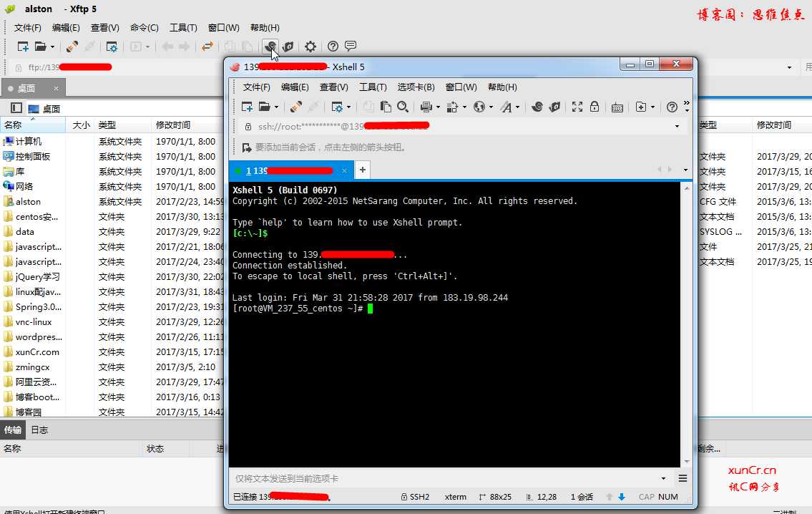Click Open session folder icon in Xshell
The width and height of the screenshot is (812, 514).
point(265,107)
